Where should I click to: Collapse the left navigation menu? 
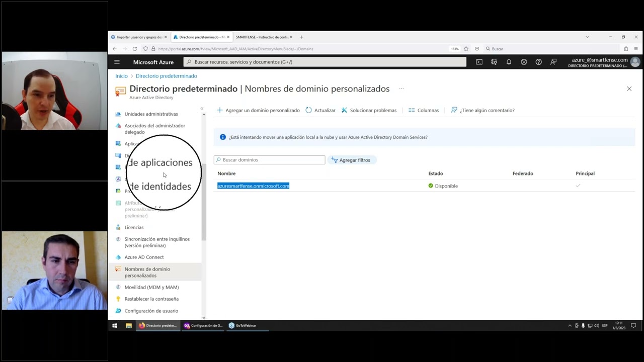pyautogui.click(x=202, y=109)
